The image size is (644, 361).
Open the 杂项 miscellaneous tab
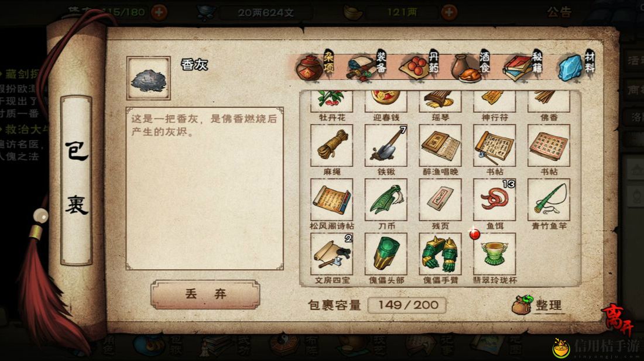coord(315,66)
